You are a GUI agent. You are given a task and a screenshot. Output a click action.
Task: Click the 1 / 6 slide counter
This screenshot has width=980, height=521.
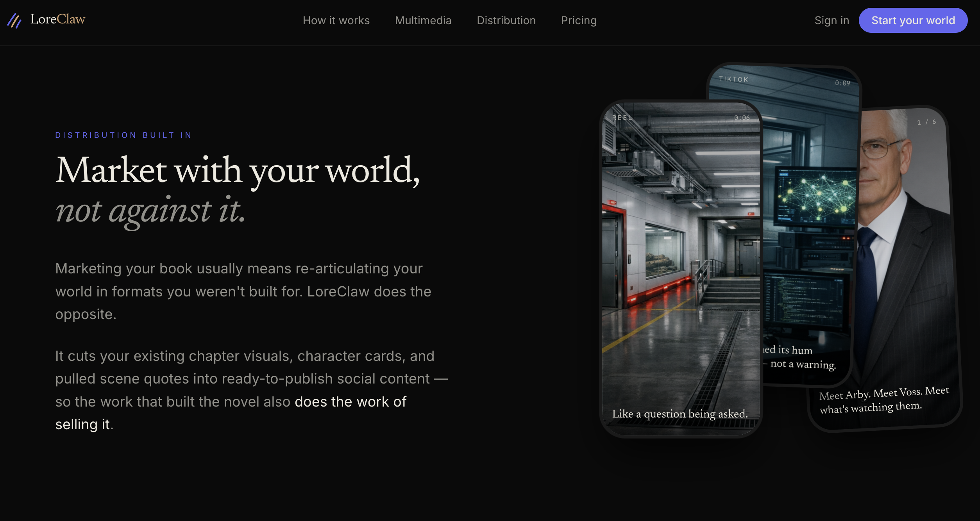click(926, 122)
